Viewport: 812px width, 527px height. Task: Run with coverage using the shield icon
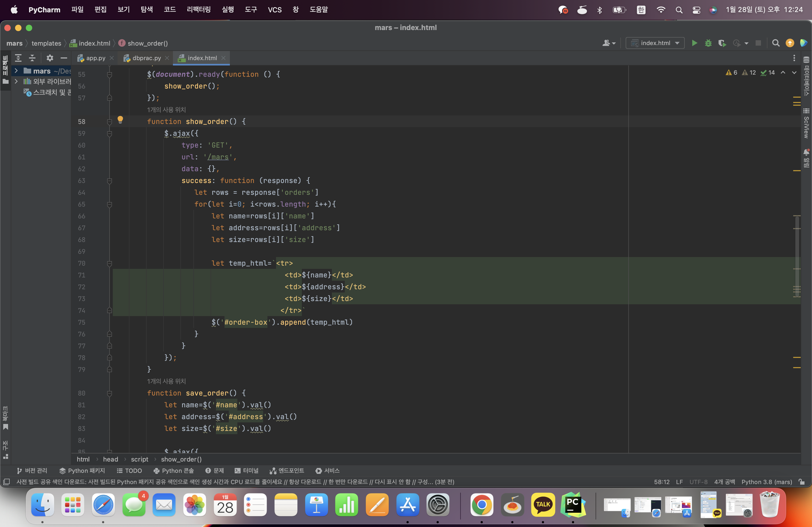(722, 43)
